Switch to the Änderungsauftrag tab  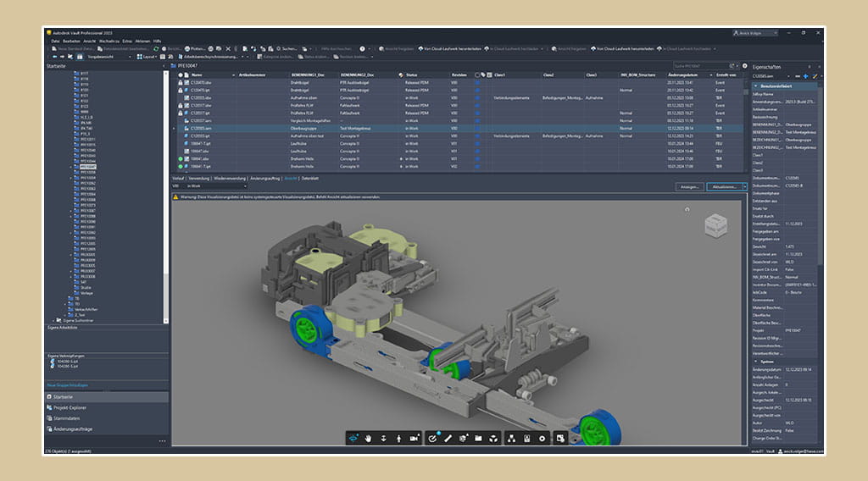coord(264,179)
